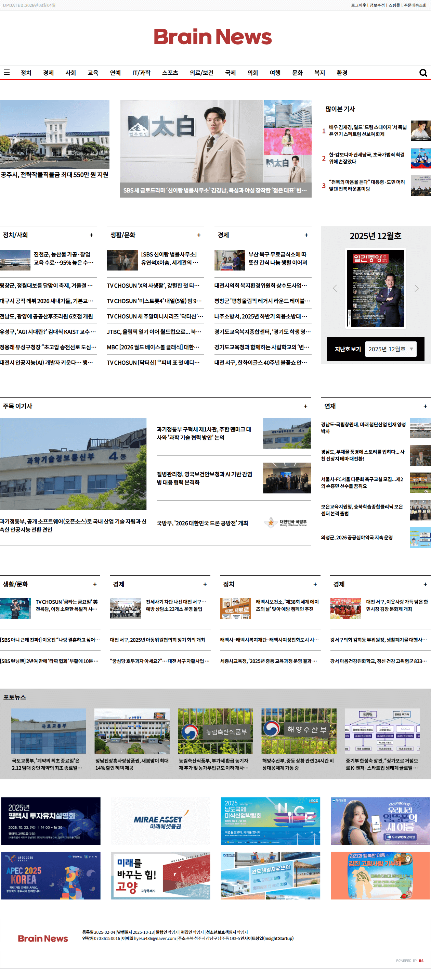Click the 지난호 보기 button
The image size is (431, 980).
[x=348, y=349]
